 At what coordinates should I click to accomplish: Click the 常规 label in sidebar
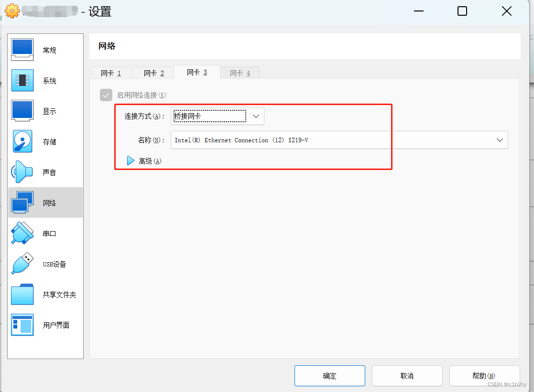(x=49, y=50)
